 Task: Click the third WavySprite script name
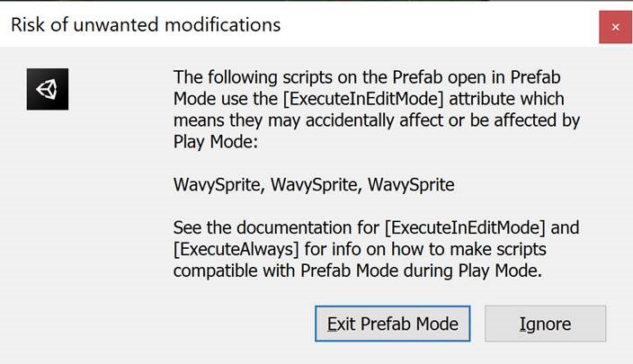click(x=411, y=185)
